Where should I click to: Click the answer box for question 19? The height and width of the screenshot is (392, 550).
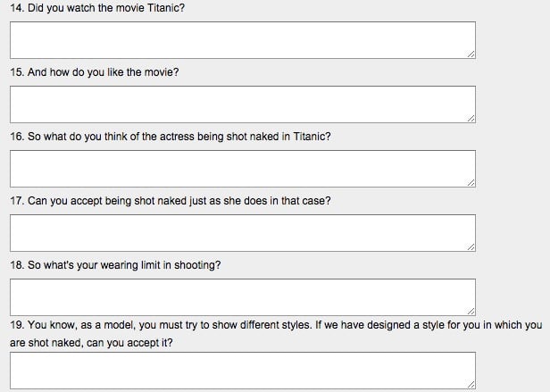tap(243, 371)
